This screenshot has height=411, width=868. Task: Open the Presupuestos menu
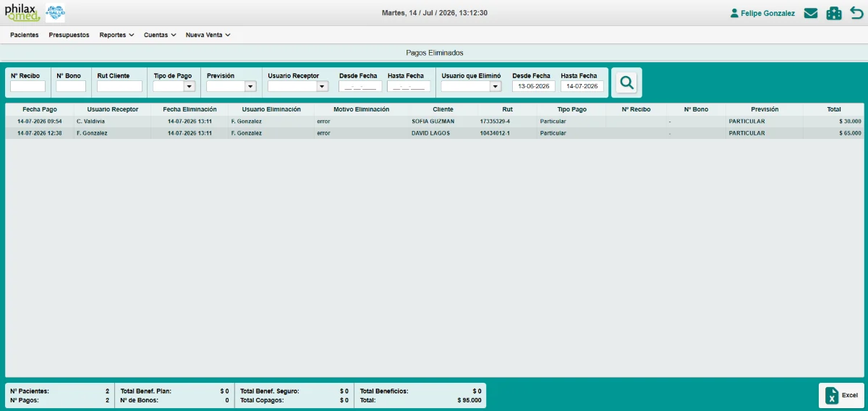[69, 35]
